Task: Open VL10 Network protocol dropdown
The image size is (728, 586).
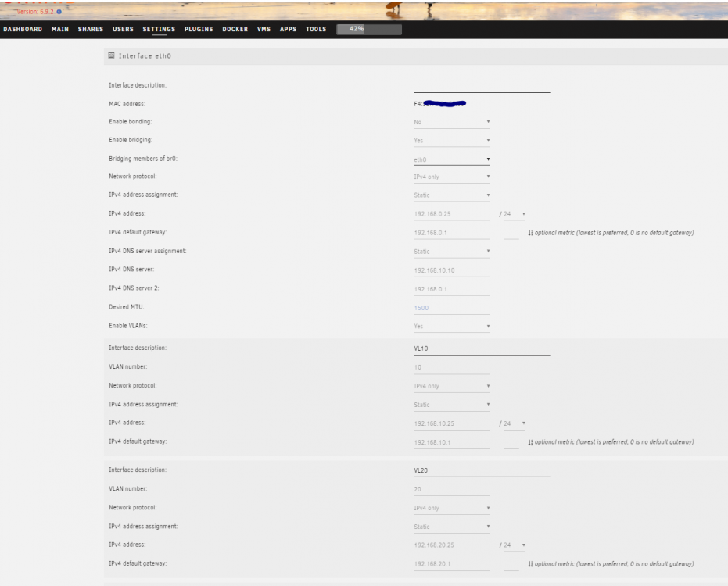Action: click(x=452, y=386)
